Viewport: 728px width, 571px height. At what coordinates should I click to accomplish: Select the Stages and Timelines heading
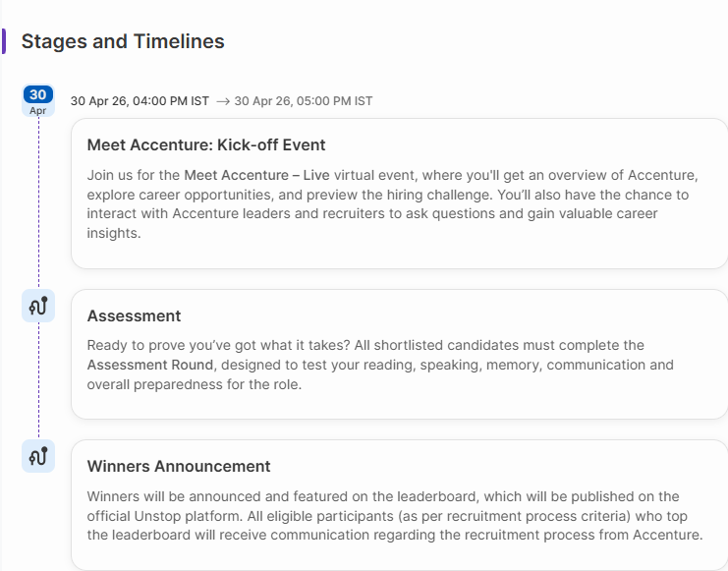pyautogui.click(x=123, y=41)
